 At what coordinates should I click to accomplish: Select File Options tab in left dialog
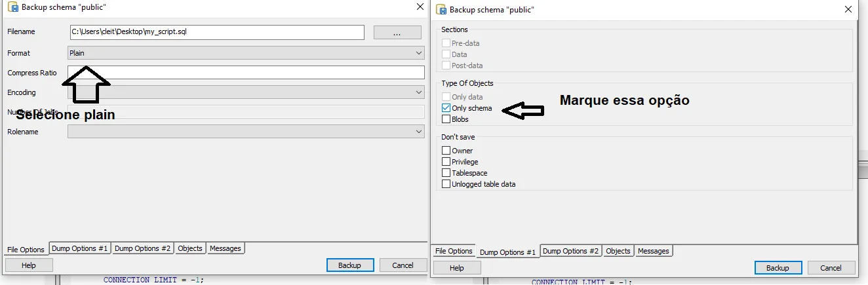coord(26,250)
